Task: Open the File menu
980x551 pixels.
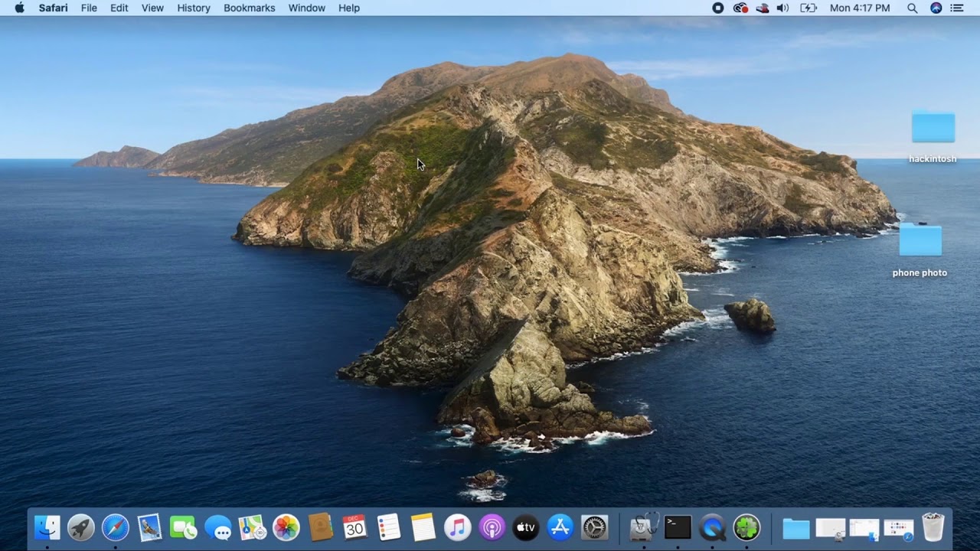Action: coord(89,8)
